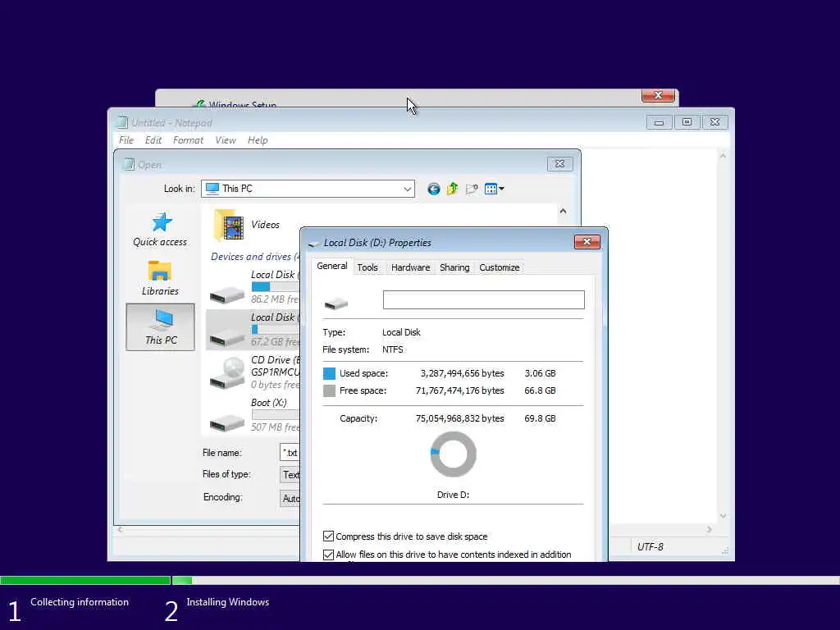This screenshot has height=630, width=840.
Task: Click the Installing Windows step label
Action: click(x=228, y=602)
